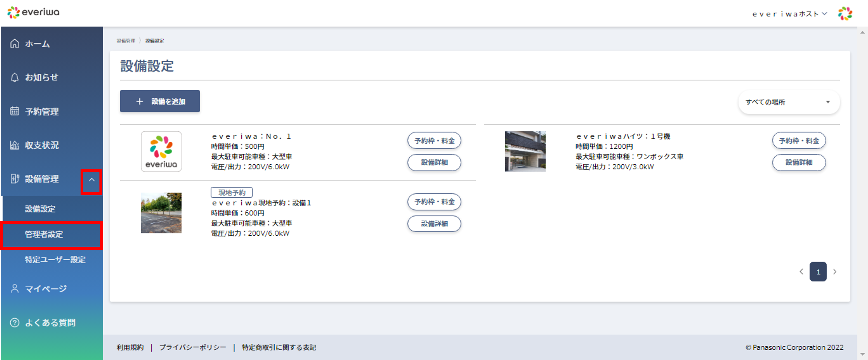
Task: Click the calendar icon for 予約管理
Action: click(x=15, y=111)
